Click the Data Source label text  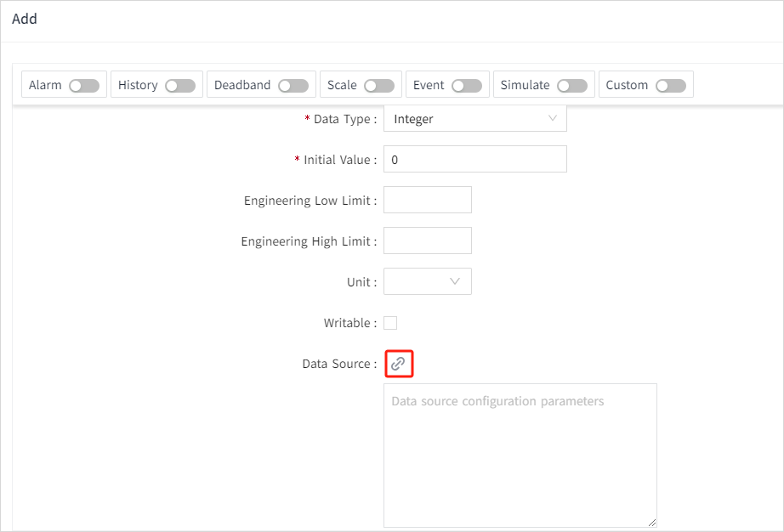[x=337, y=364]
